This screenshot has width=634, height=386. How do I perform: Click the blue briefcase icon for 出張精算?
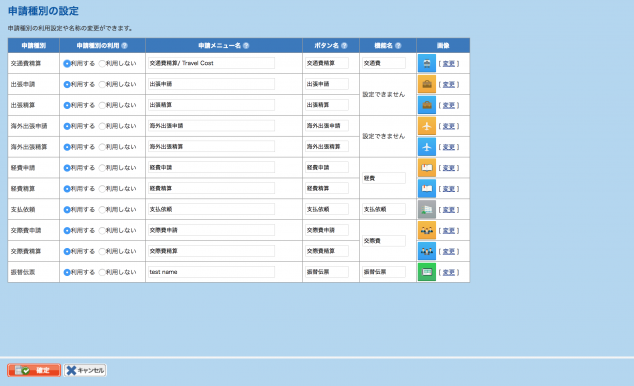click(x=427, y=105)
